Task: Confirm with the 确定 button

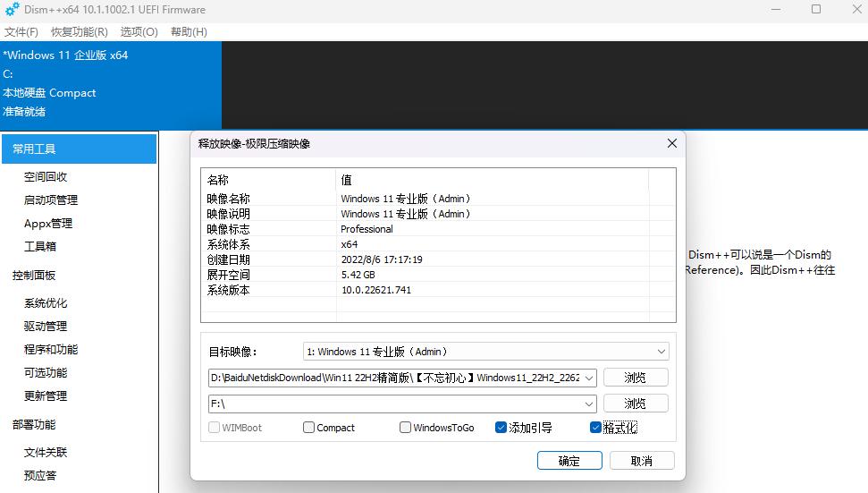Action: 569,461
